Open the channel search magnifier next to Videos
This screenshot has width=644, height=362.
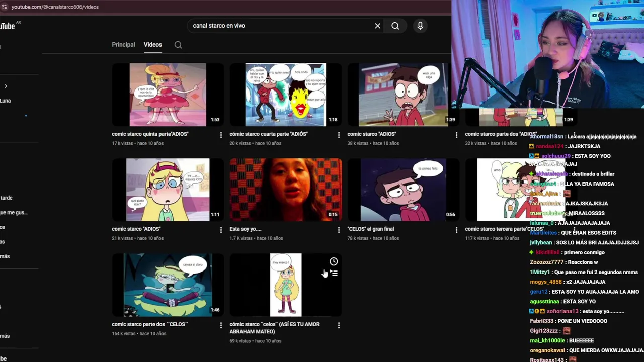(178, 45)
